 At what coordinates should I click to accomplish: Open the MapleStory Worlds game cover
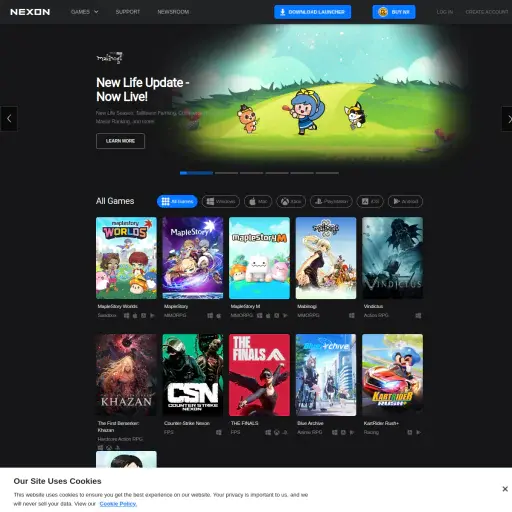tap(126, 258)
